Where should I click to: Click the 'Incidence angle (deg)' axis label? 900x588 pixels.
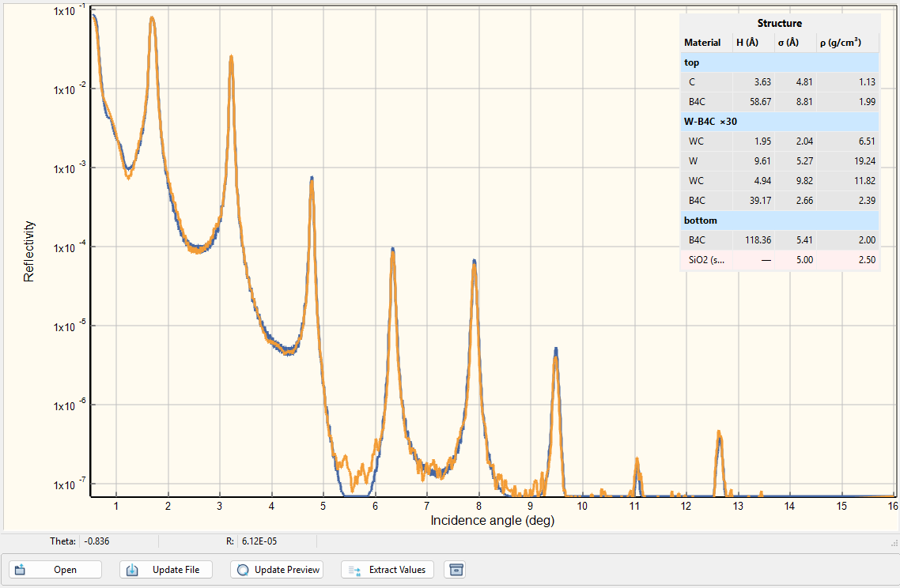(x=492, y=521)
